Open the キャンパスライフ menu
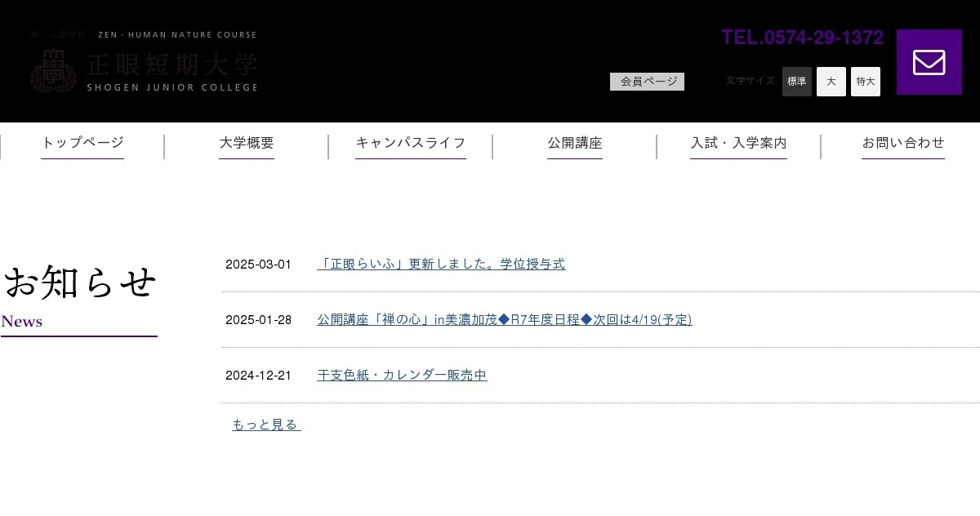This screenshot has width=980, height=516. coord(411,143)
